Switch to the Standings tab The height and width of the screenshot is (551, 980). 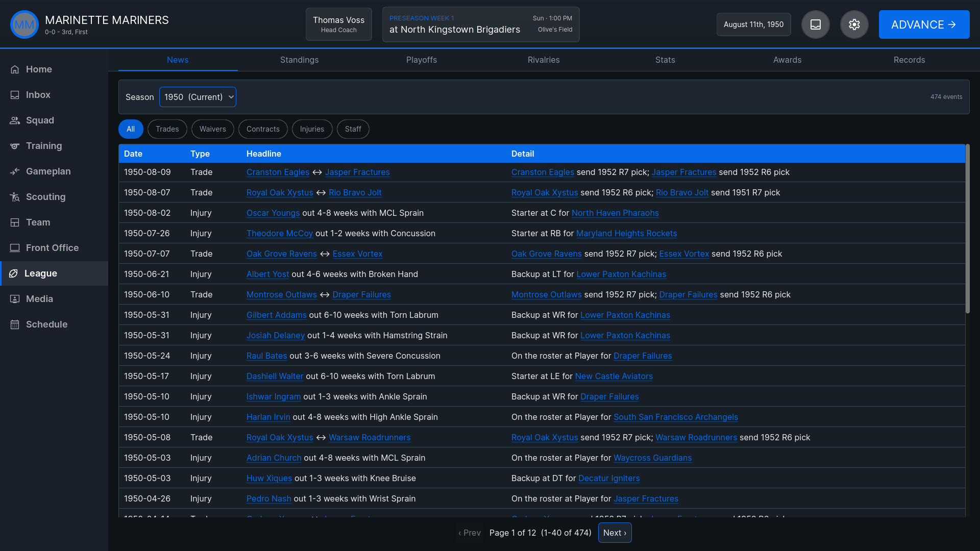coord(299,60)
